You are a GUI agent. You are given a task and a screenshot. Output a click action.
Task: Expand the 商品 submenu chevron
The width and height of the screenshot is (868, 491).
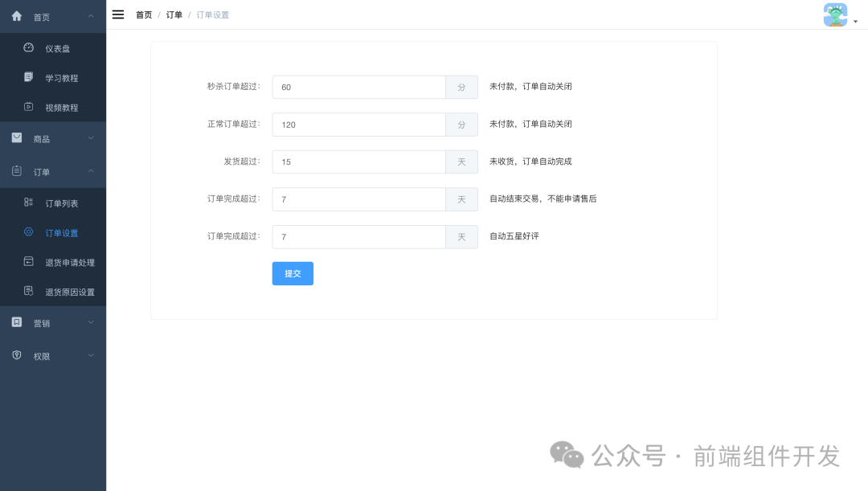click(91, 137)
